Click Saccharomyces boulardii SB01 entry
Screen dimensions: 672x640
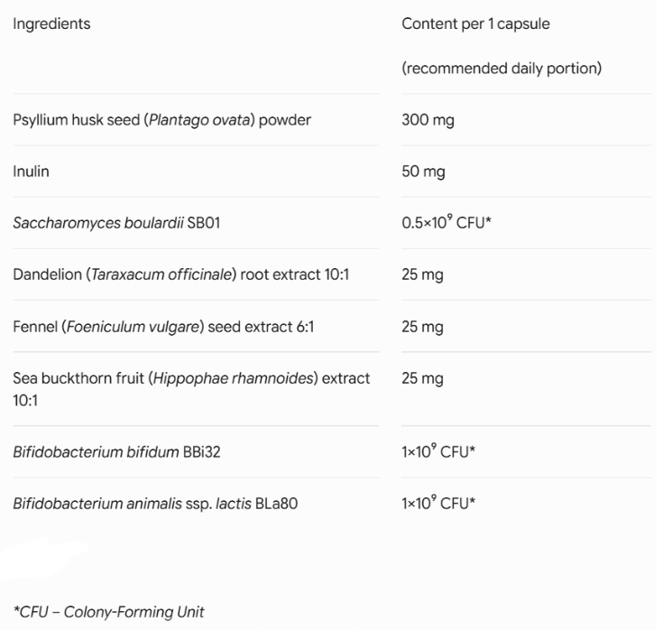(x=116, y=223)
